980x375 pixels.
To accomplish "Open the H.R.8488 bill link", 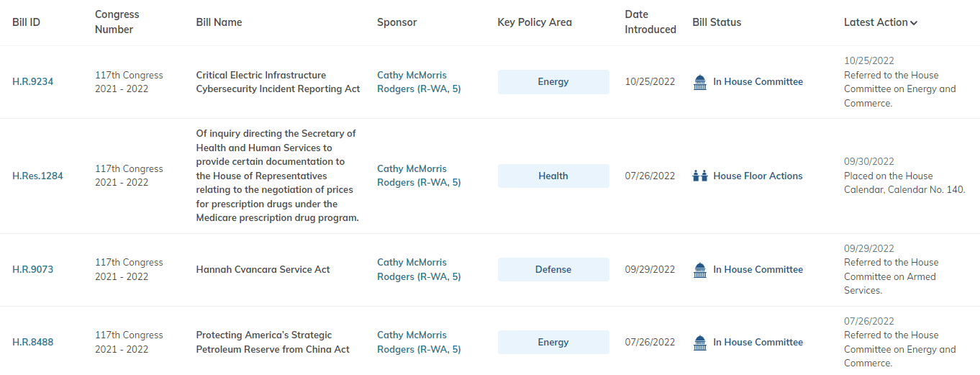I will pyautogui.click(x=32, y=343).
